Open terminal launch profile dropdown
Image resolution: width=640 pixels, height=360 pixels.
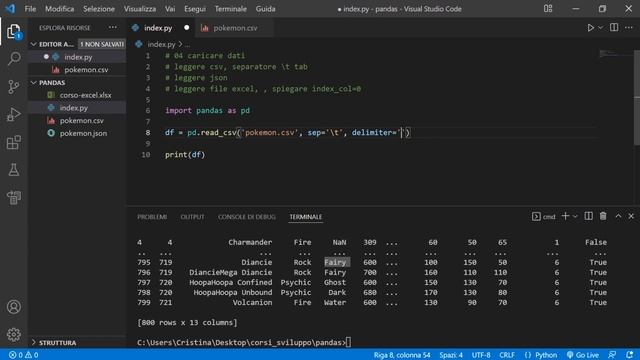575,216
